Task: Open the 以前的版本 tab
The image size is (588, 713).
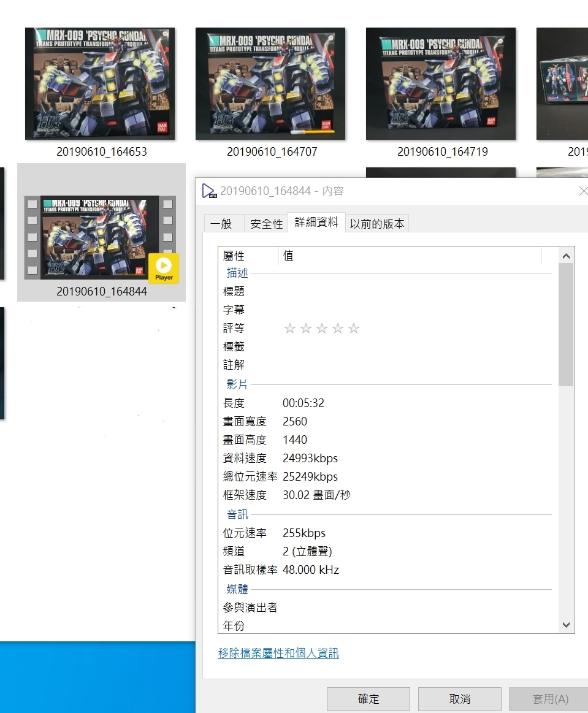Action: pyautogui.click(x=377, y=224)
